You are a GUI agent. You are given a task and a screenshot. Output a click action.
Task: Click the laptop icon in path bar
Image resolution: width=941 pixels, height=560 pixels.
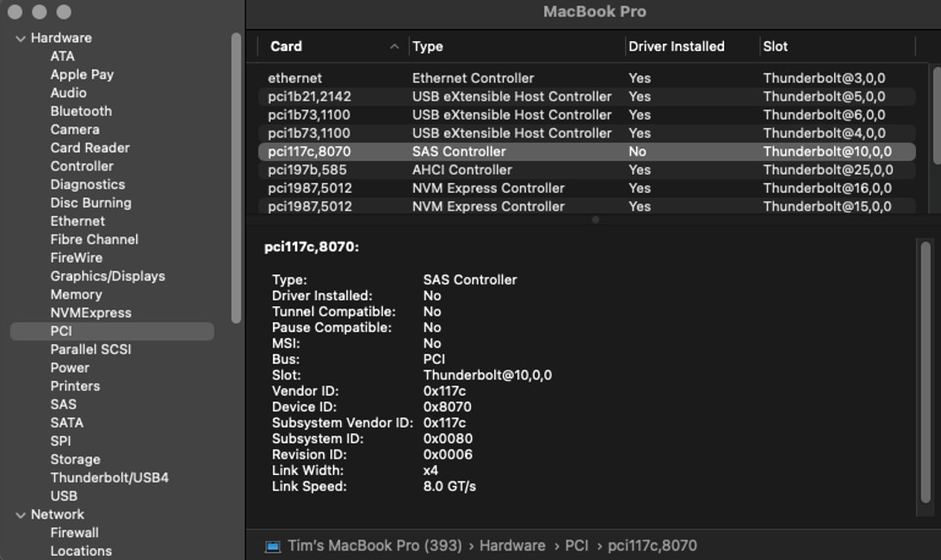click(273, 546)
